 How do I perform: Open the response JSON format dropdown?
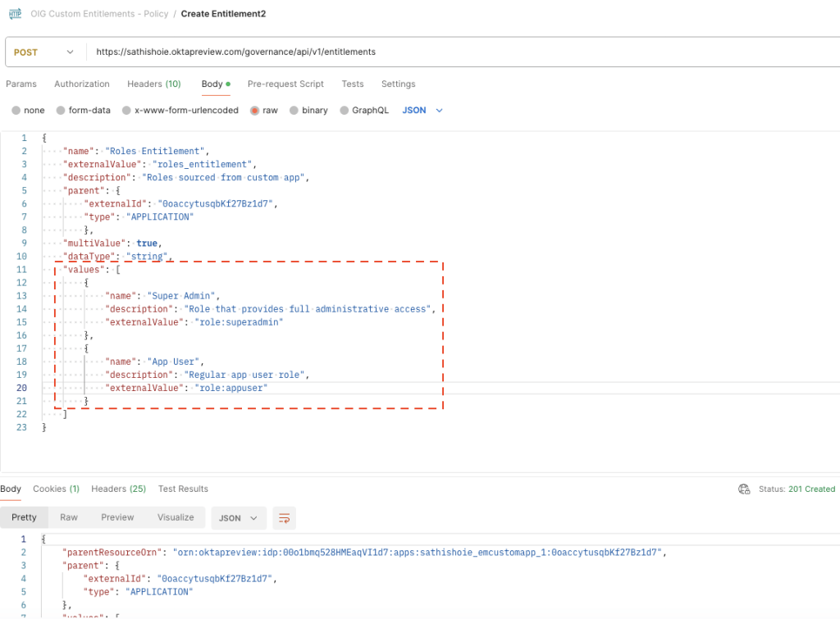pos(239,518)
